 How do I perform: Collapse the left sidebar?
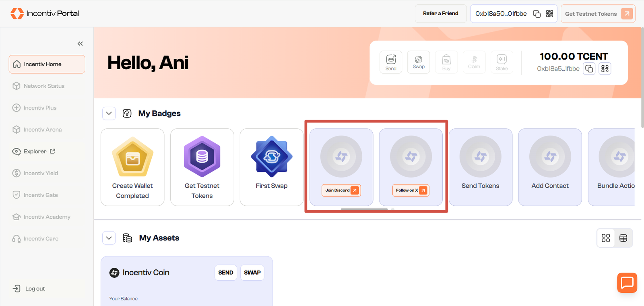80,43
